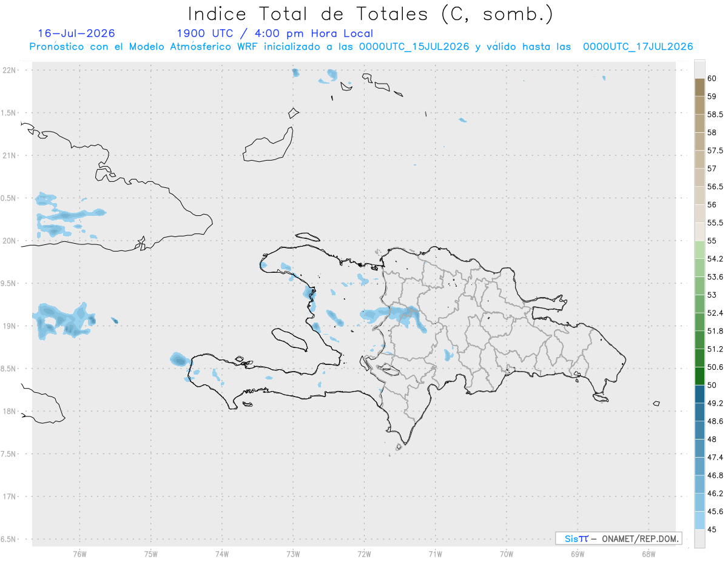The width and height of the screenshot is (728, 562).
Task: Click the 72W longitude label
Action: (364, 554)
